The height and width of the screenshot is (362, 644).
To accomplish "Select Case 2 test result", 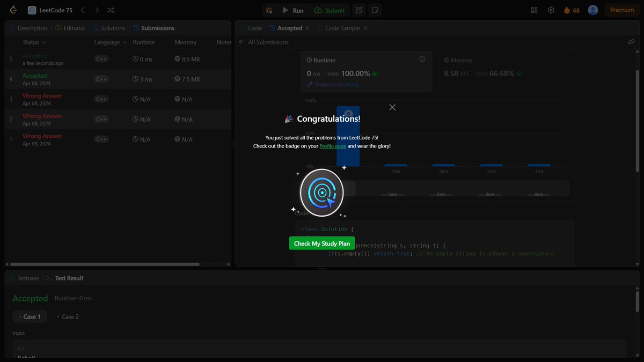I will tap(68, 316).
